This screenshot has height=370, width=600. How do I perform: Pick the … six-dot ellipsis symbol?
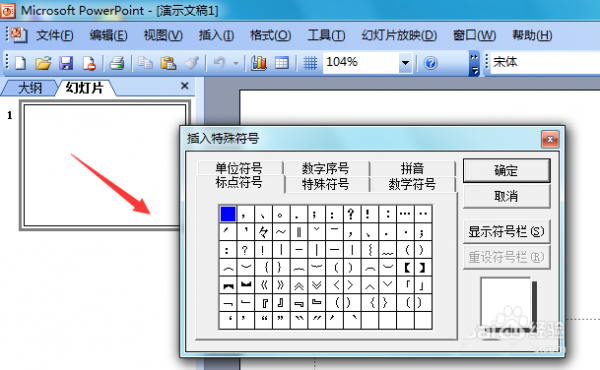pos(405,214)
